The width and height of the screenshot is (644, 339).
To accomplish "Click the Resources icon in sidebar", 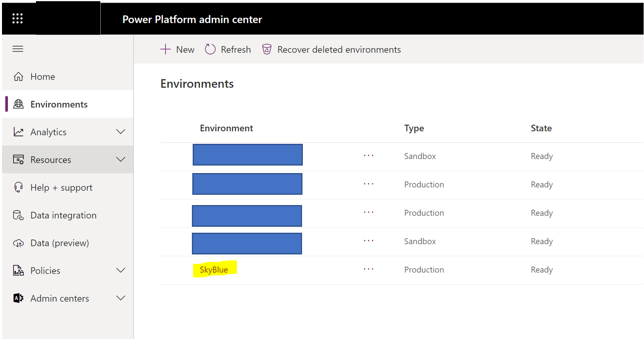I will point(19,160).
